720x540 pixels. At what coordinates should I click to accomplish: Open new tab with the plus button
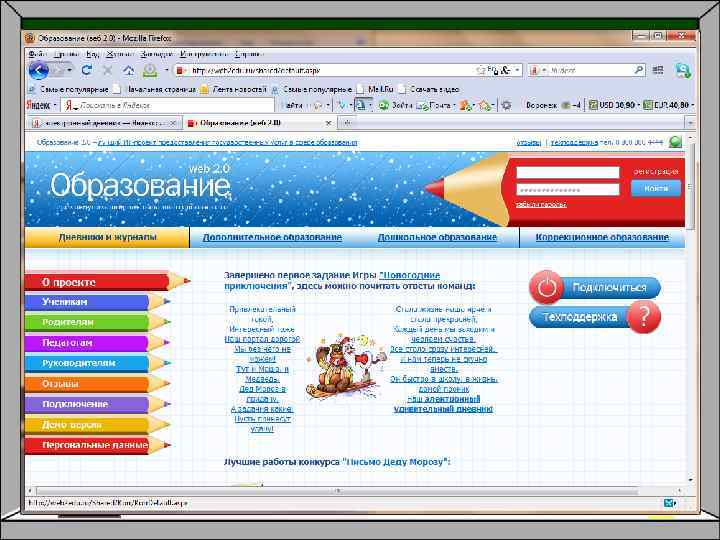(x=348, y=123)
